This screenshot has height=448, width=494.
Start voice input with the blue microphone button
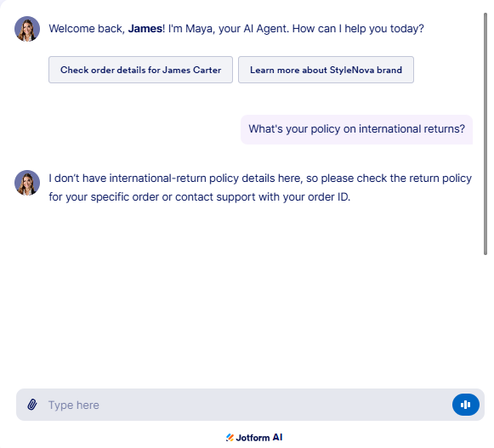[x=466, y=405]
